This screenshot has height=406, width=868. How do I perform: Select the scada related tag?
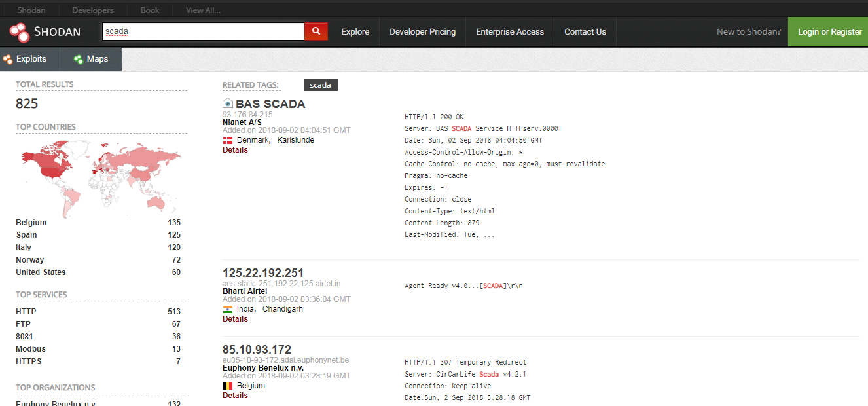click(x=321, y=85)
